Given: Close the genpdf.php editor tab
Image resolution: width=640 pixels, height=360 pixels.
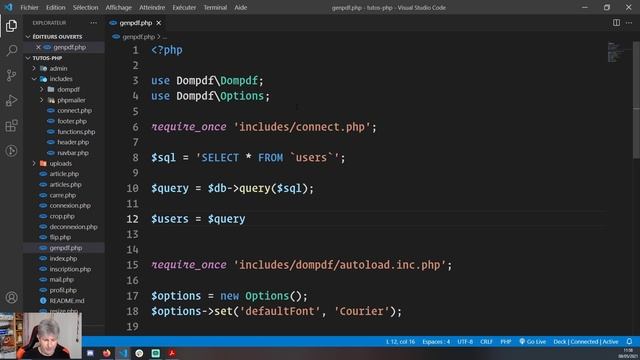Looking at the screenshot, I should click(x=159, y=23).
